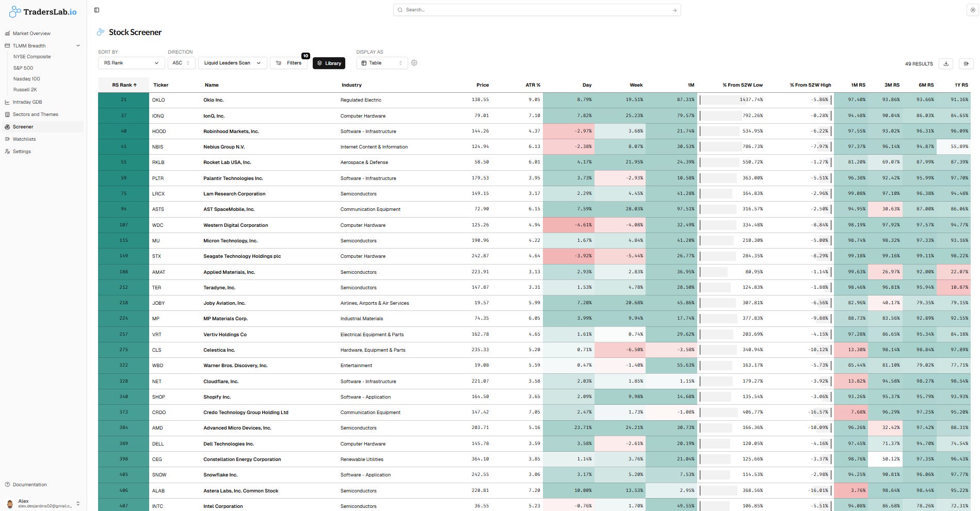
Task: Open the display settings gear icon
Action: pyautogui.click(x=414, y=63)
